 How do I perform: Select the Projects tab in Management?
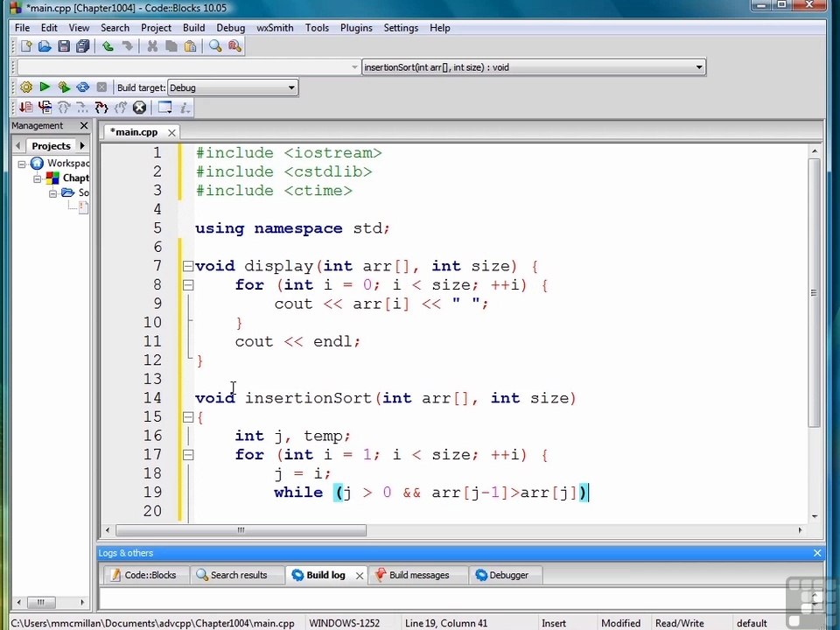pyautogui.click(x=51, y=146)
